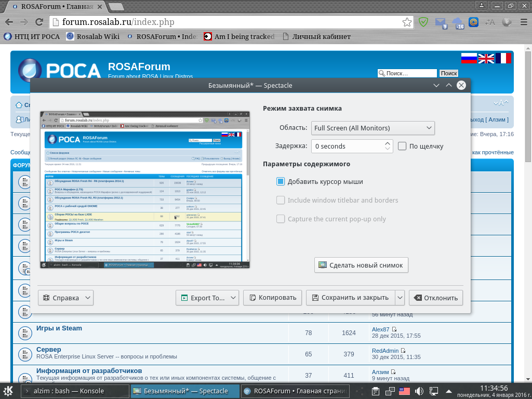
Task: Toggle the Добавить курсор мыши checkbox
Action: [280, 181]
